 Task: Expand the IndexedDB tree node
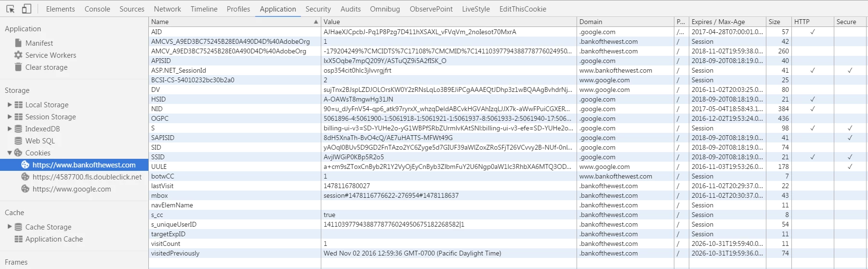pos(10,128)
